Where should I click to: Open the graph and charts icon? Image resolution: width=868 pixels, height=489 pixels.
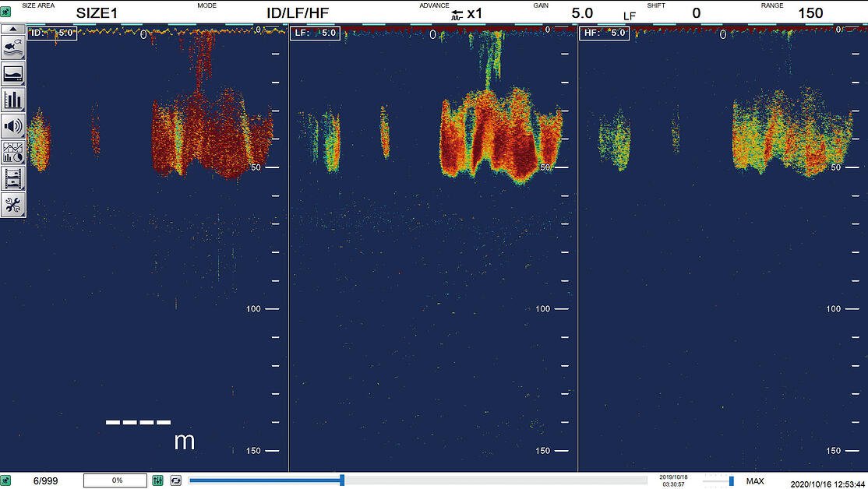[x=12, y=152]
